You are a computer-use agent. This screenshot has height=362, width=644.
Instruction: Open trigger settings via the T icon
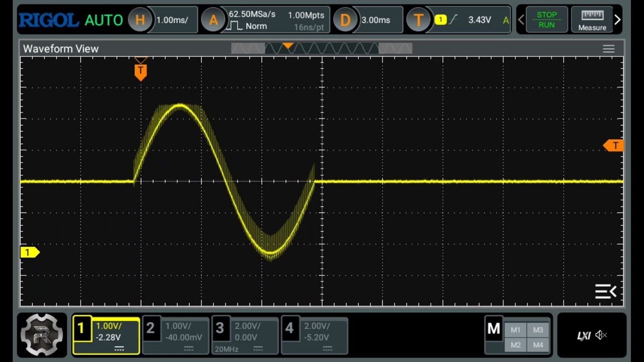tap(419, 20)
